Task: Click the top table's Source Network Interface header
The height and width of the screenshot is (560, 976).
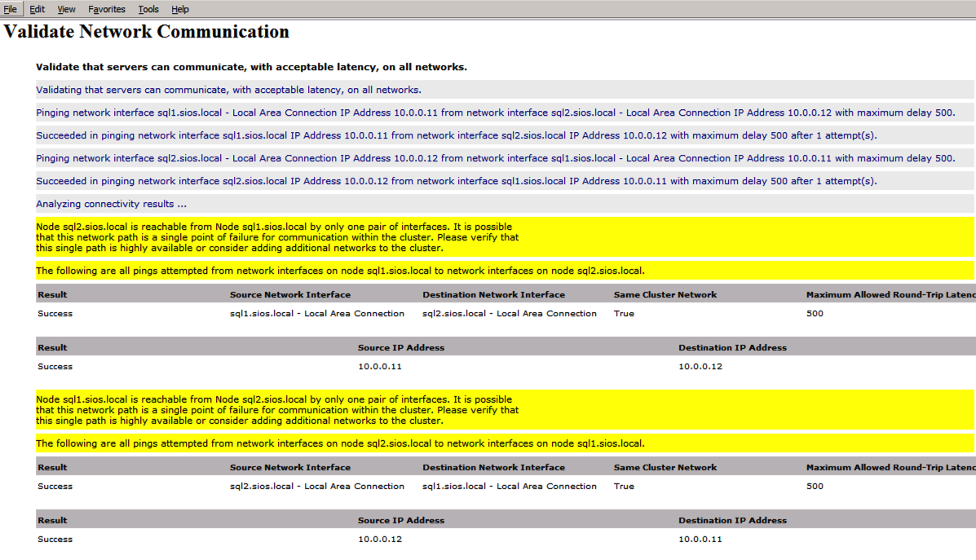Action: (289, 294)
